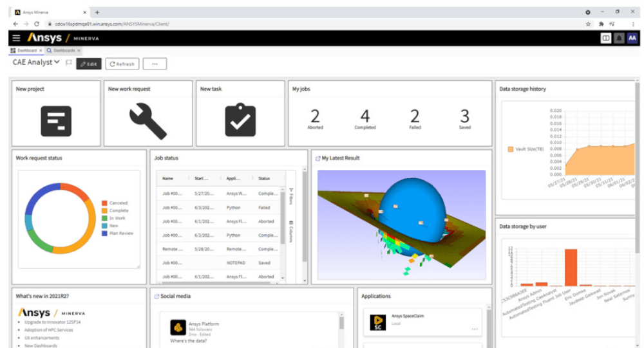
Task: Click the browser back arrow
Action: tap(15, 24)
